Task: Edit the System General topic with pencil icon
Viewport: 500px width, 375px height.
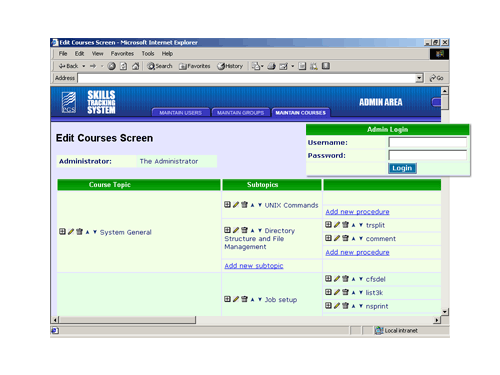Action: click(71, 232)
